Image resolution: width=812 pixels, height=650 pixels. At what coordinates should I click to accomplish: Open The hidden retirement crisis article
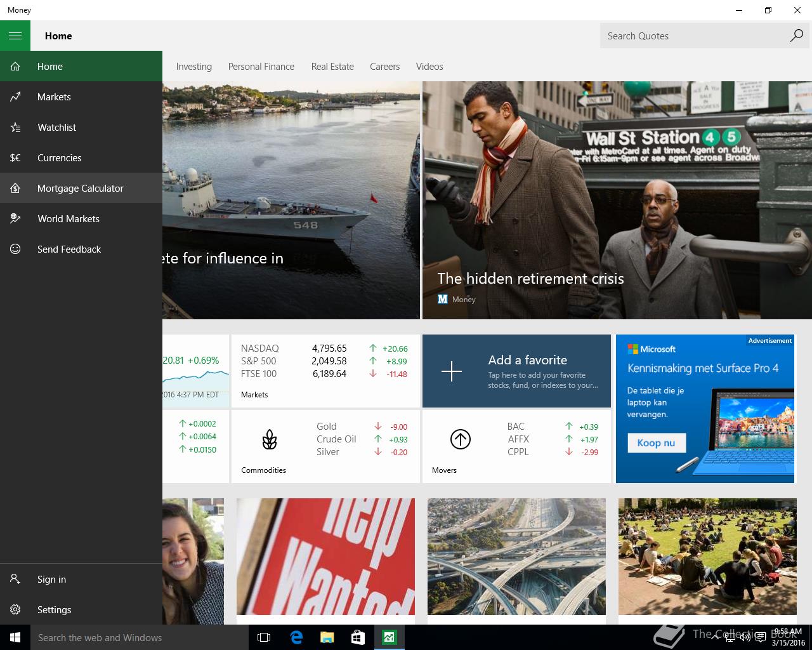tap(617, 200)
